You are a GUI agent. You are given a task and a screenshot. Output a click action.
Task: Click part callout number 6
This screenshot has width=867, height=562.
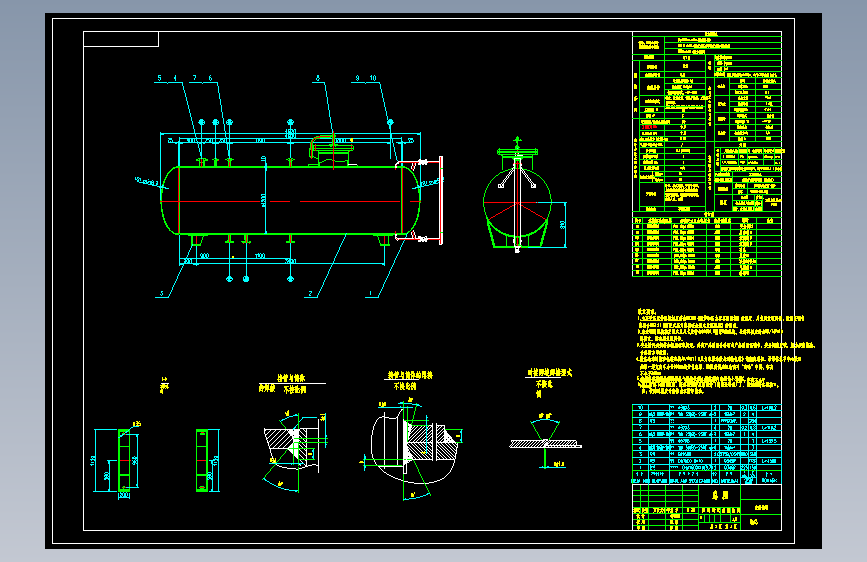click(210, 78)
